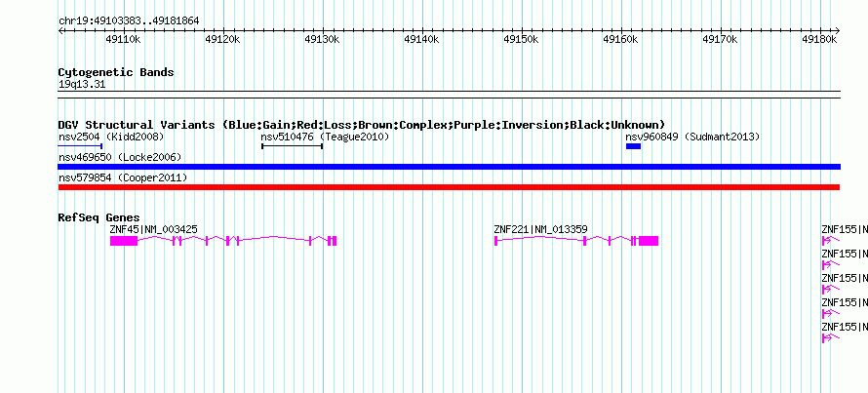Open the ZNF45|NM_003425 gene label

153,229
